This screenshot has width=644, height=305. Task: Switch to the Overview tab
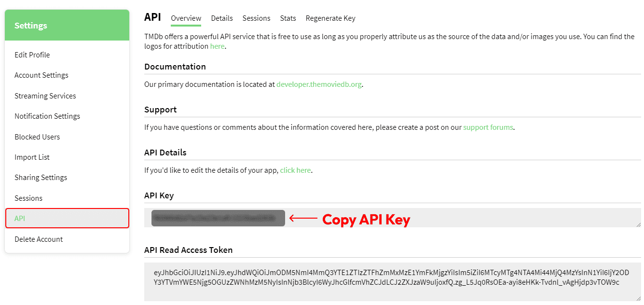[x=186, y=18]
